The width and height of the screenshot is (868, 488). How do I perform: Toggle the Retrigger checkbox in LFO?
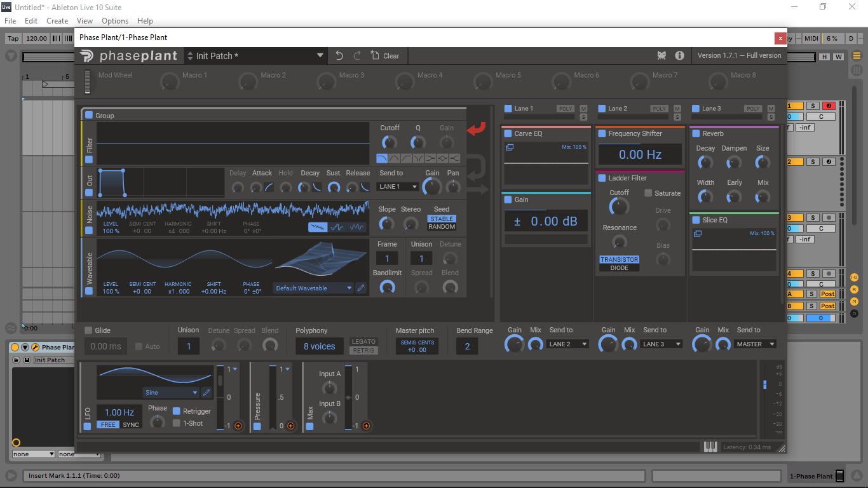[x=177, y=411]
